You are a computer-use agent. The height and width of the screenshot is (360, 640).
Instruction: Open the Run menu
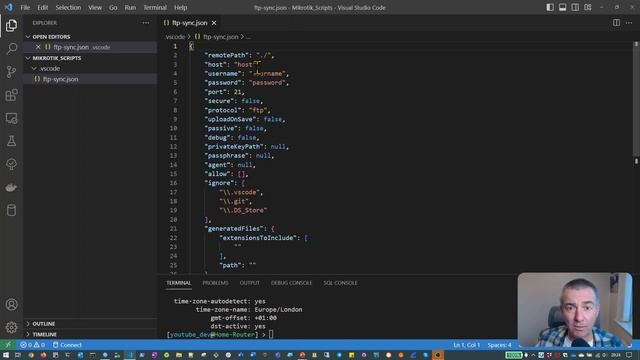130,7
